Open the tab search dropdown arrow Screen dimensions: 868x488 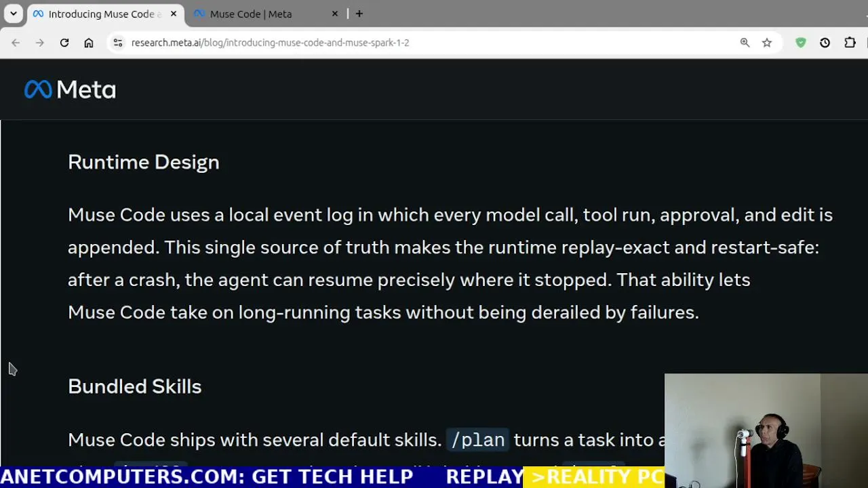[x=13, y=14]
